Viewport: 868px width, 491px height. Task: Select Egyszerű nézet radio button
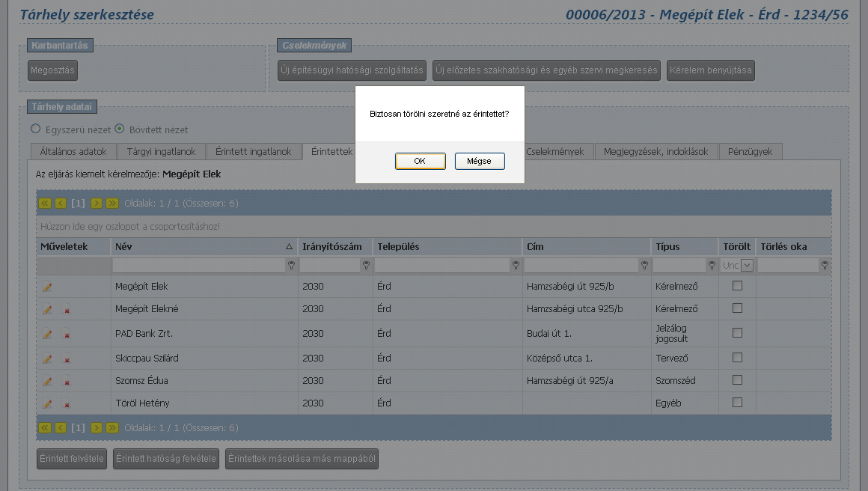[x=35, y=129]
